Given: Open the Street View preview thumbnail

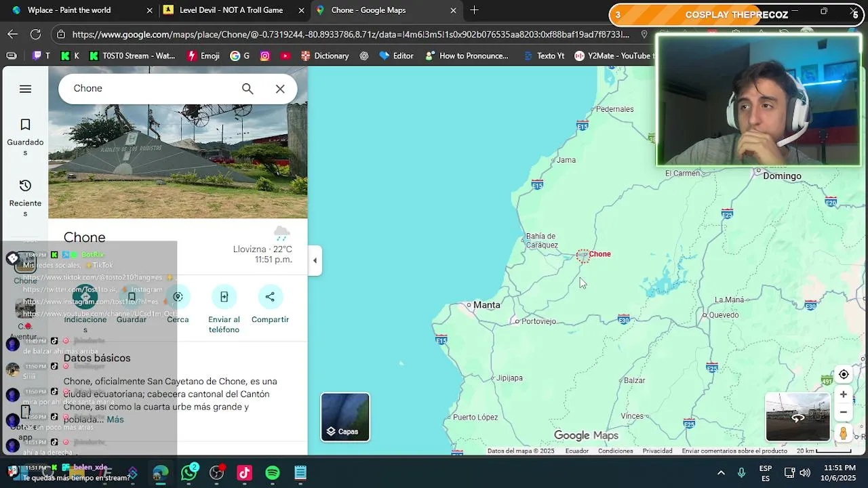Looking at the screenshot, I should [797, 417].
